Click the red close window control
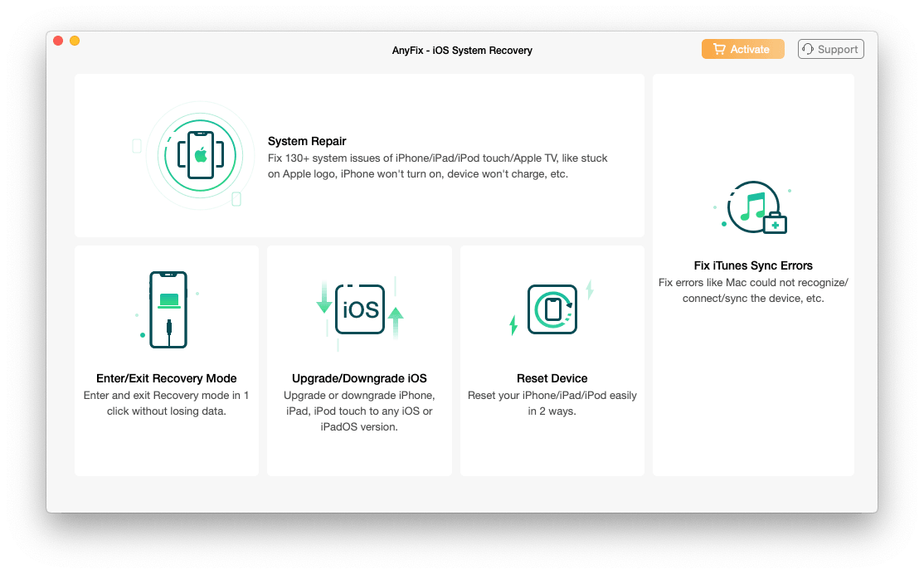 tap(57, 39)
